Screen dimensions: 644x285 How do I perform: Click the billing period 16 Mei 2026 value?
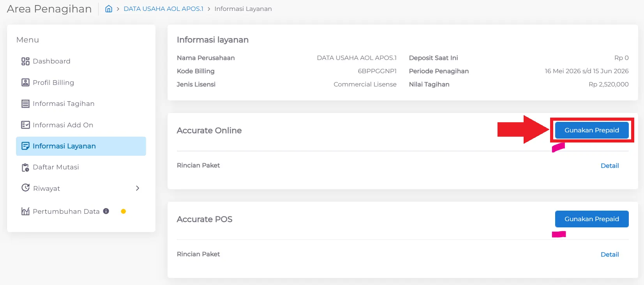coord(587,71)
